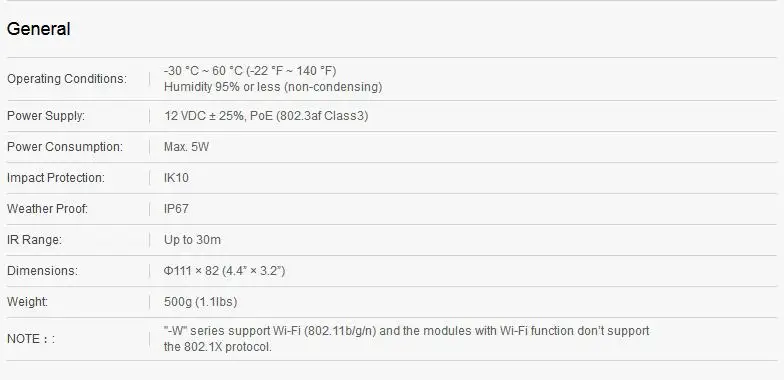This screenshot has width=784, height=380.
Task: Click the Humidity 95% or less line
Action: (x=273, y=87)
